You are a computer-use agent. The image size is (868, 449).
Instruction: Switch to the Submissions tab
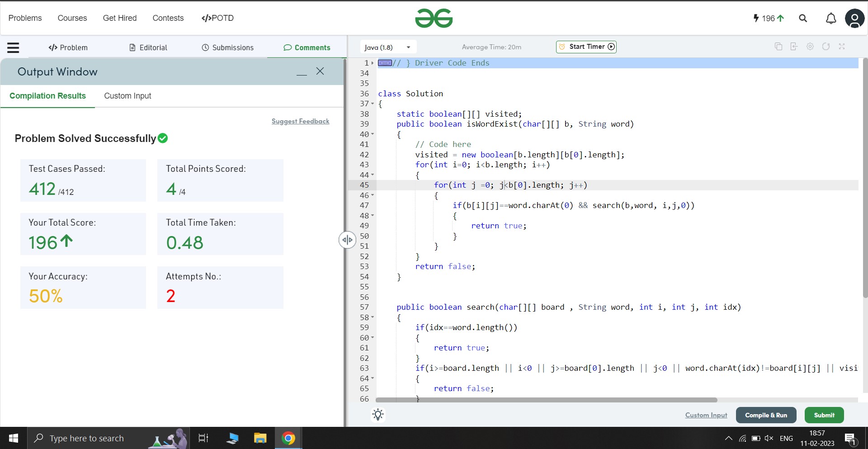pos(227,47)
